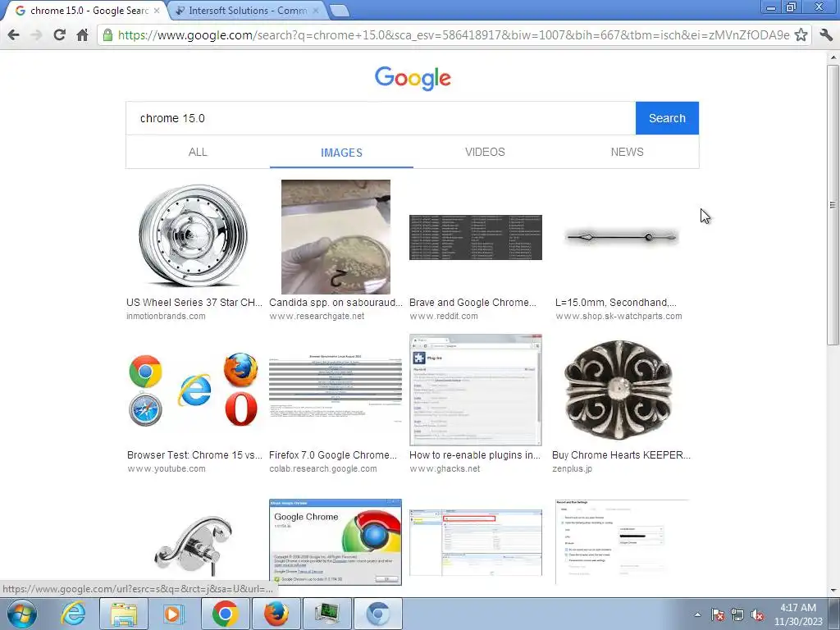Open the Firefox 7.0 Google Chrome link
Image resolution: width=840 pixels, height=630 pixels.
click(333, 455)
